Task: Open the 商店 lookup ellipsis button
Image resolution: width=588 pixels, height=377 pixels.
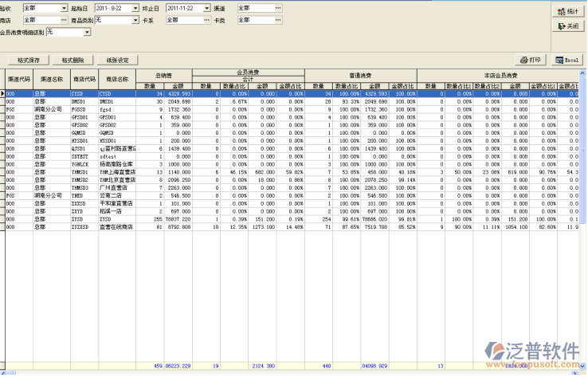Action: 64,19
